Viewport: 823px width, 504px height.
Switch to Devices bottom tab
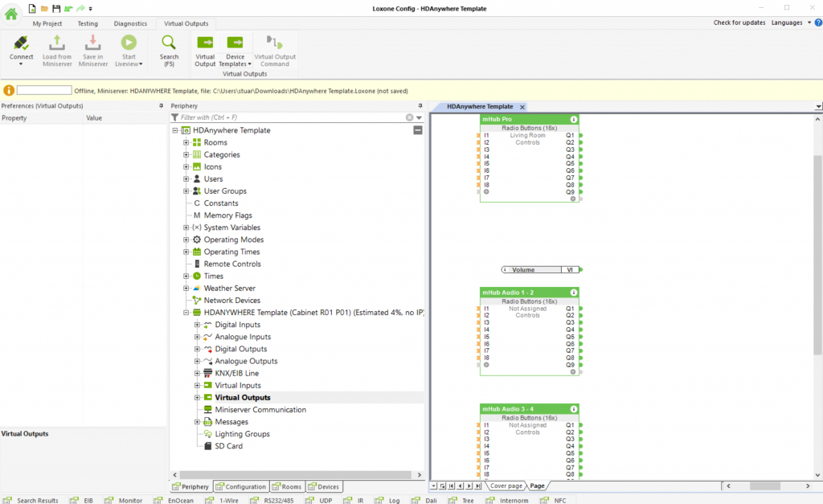(324, 486)
